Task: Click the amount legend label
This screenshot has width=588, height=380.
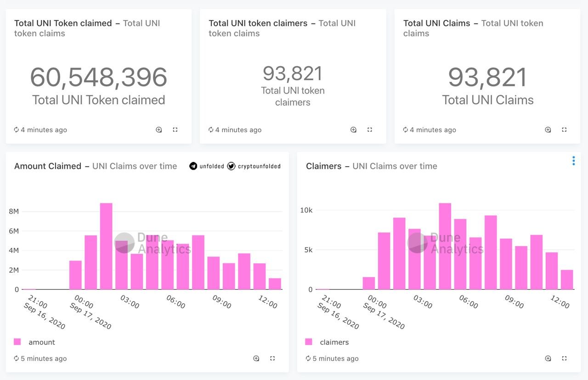Action: (42, 342)
